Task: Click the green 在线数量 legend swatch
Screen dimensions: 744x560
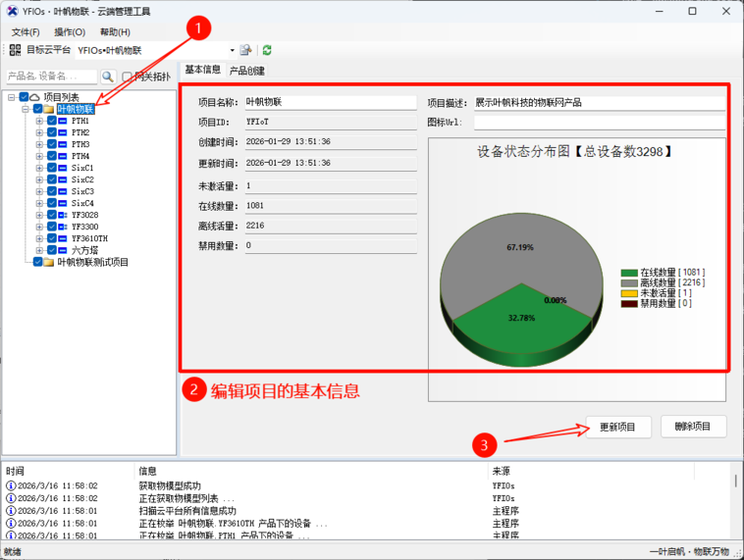Action: click(629, 273)
